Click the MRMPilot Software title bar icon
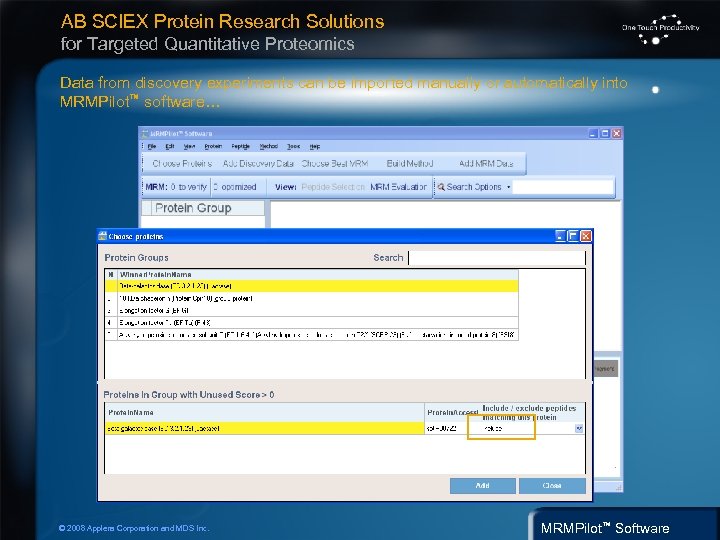This screenshot has width=720, height=540. point(145,134)
